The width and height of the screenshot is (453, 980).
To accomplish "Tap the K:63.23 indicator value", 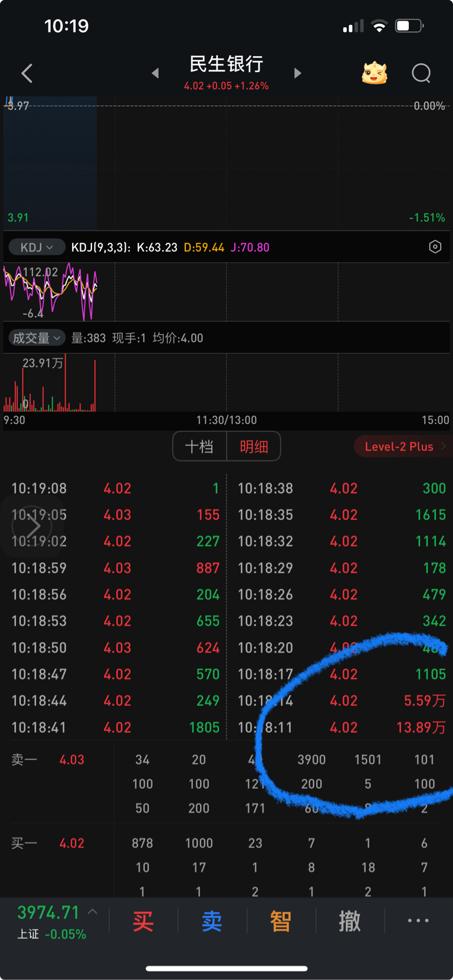I will pyautogui.click(x=157, y=247).
